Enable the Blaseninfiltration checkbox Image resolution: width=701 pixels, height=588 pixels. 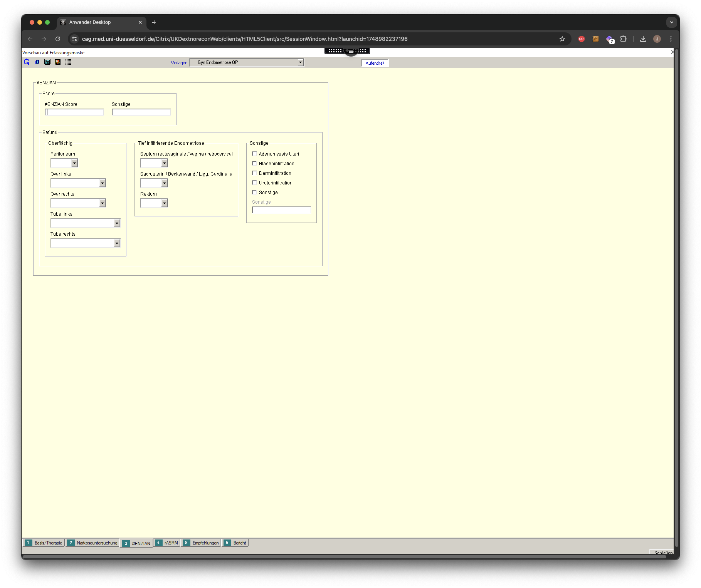pos(254,163)
